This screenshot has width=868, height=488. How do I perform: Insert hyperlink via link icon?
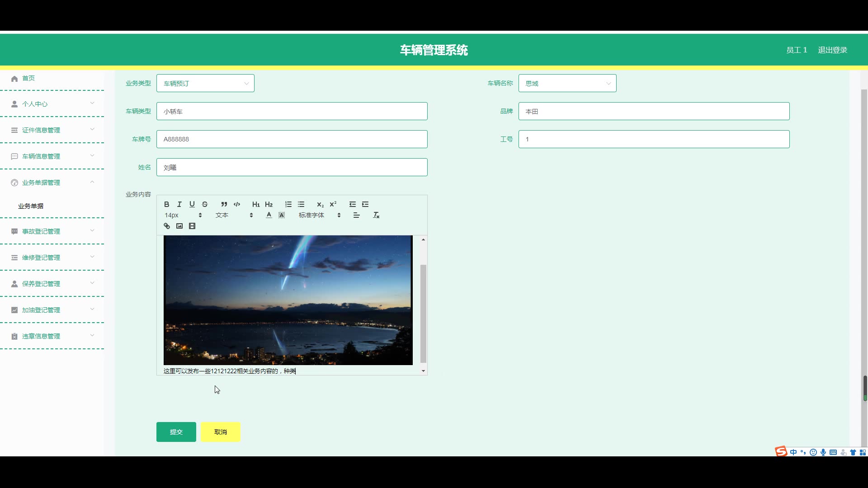(x=167, y=226)
